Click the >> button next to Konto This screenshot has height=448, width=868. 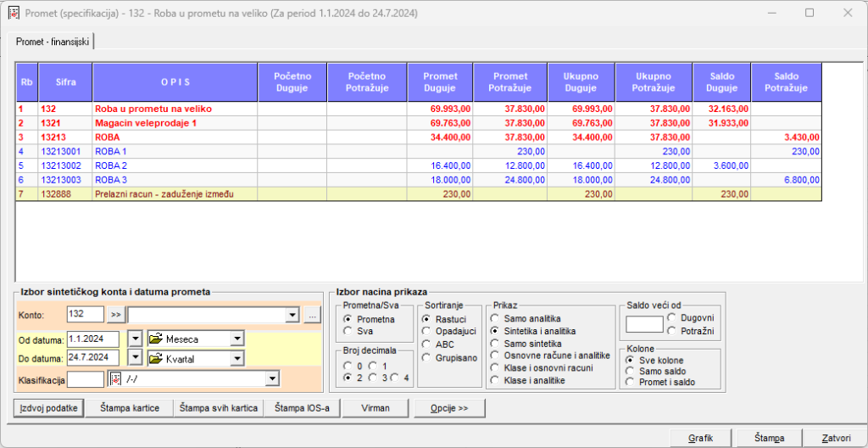(116, 315)
